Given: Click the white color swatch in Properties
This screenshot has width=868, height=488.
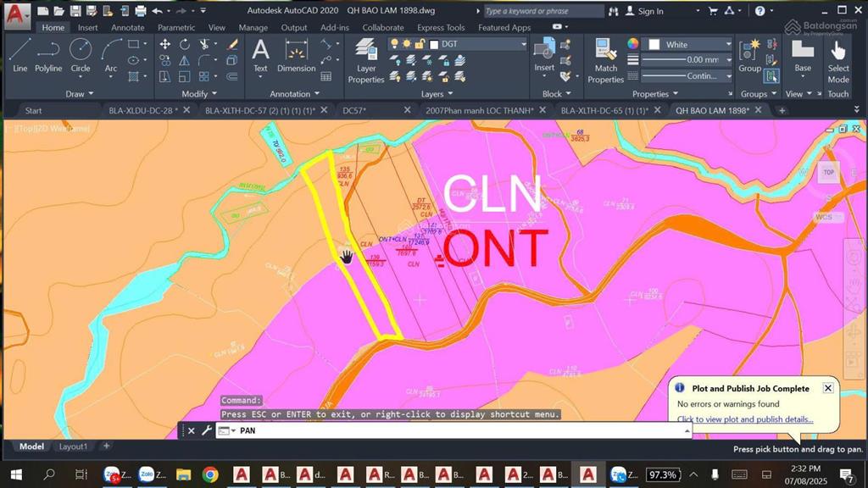Looking at the screenshot, I should pyautogui.click(x=654, y=44).
